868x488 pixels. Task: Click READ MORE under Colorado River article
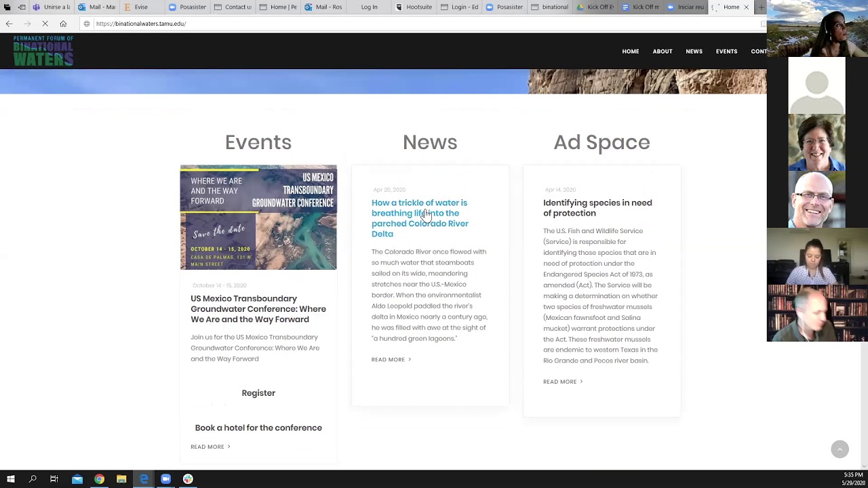[x=391, y=359]
